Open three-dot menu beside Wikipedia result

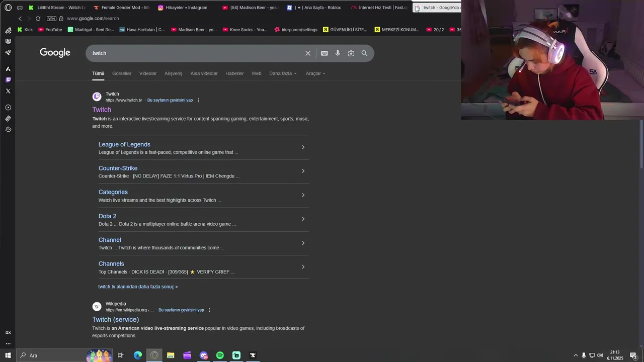[x=209, y=310]
